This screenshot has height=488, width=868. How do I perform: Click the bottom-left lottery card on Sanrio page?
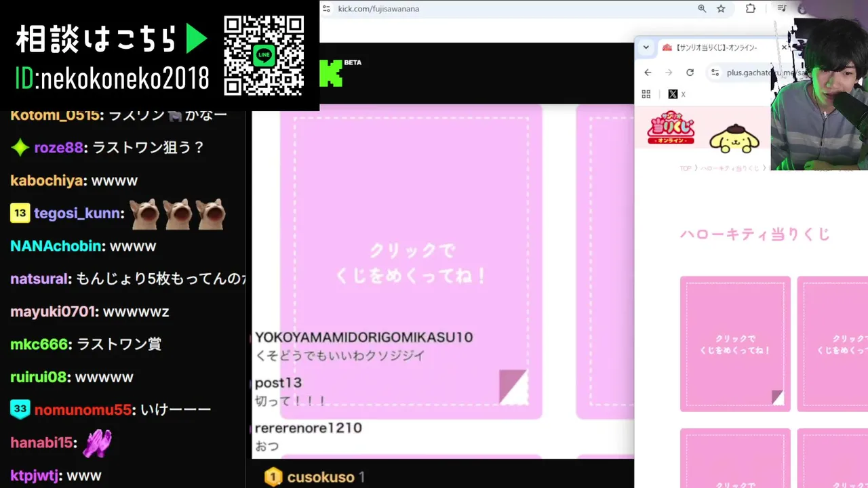coord(735,458)
